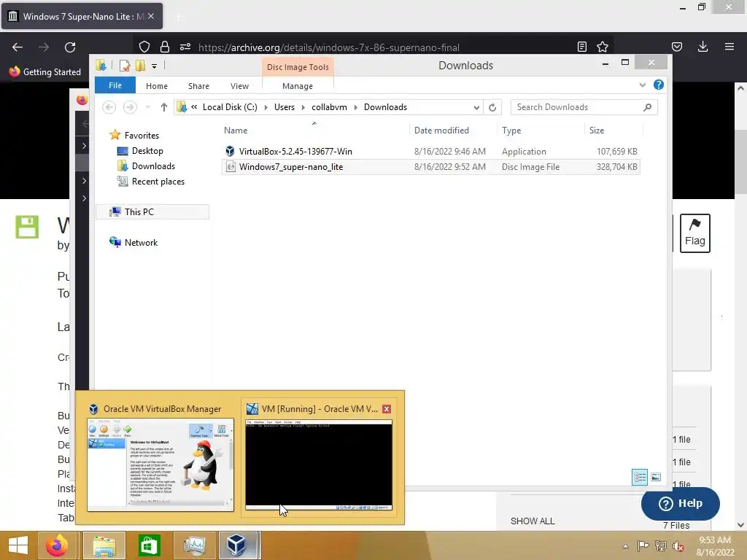This screenshot has width=747, height=560.
Task: Click the Search Downloads field
Action: pos(584,107)
